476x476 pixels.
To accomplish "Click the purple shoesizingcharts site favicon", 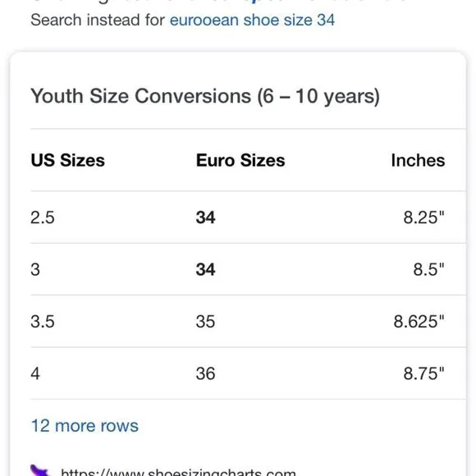I will coord(39,470).
